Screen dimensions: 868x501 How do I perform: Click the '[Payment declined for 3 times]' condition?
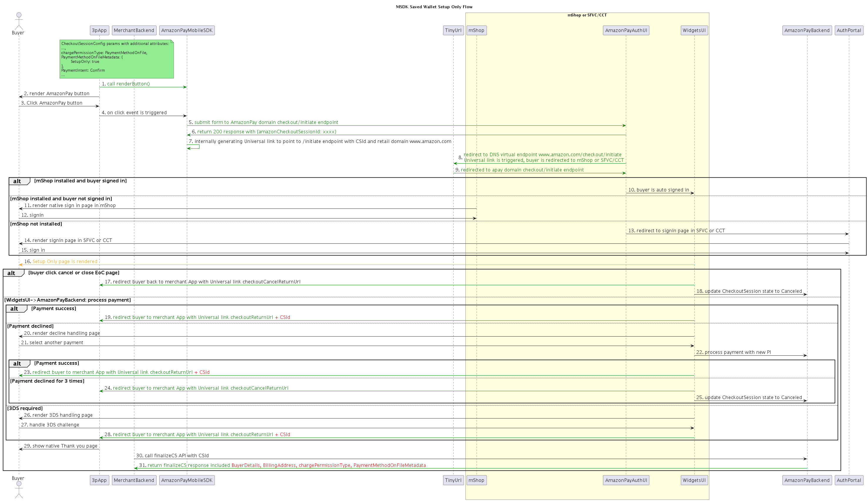47,381
